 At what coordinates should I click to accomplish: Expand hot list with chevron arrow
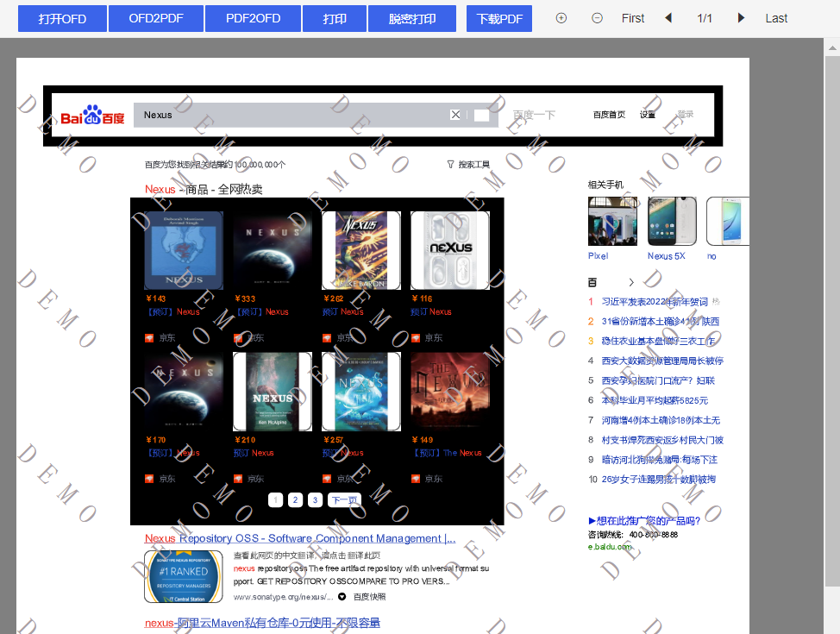[631, 282]
